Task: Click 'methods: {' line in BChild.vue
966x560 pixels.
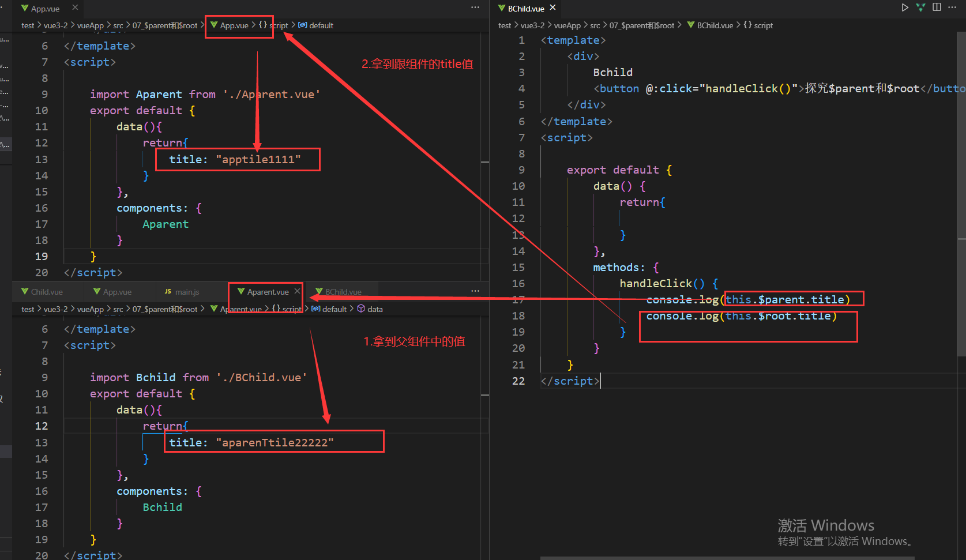Action: pyautogui.click(x=626, y=267)
